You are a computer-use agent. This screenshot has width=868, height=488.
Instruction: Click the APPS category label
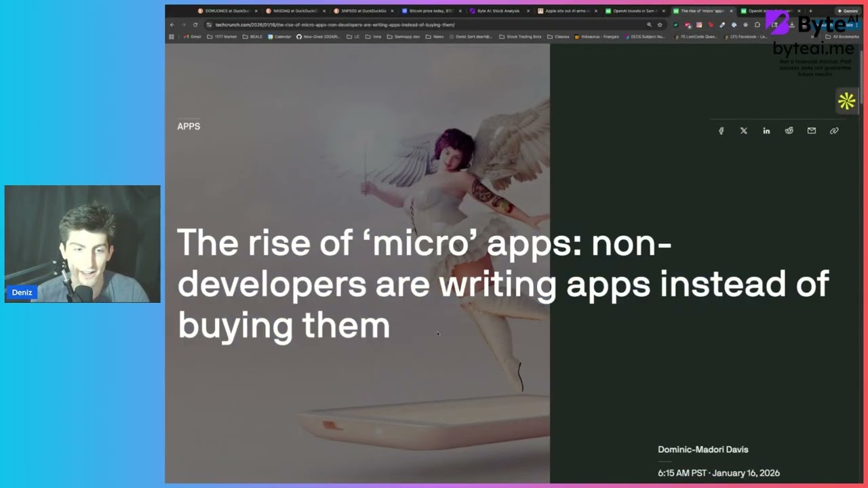(189, 126)
